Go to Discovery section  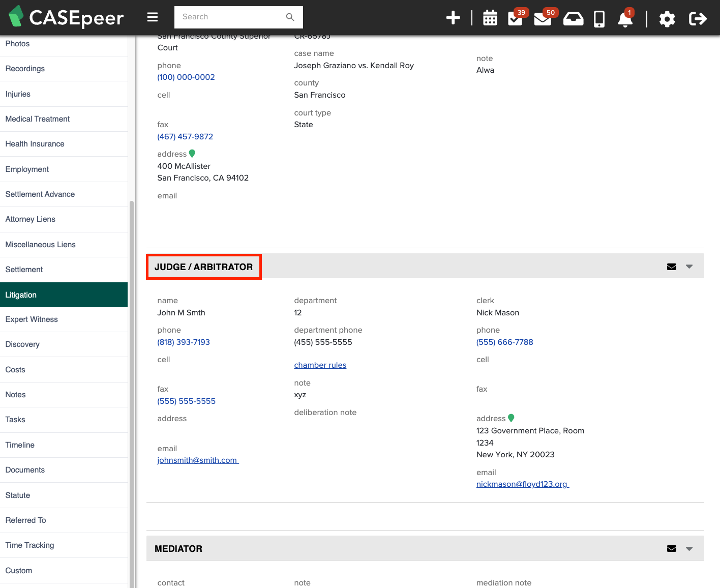pyautogui.click(x=64, y=344)
